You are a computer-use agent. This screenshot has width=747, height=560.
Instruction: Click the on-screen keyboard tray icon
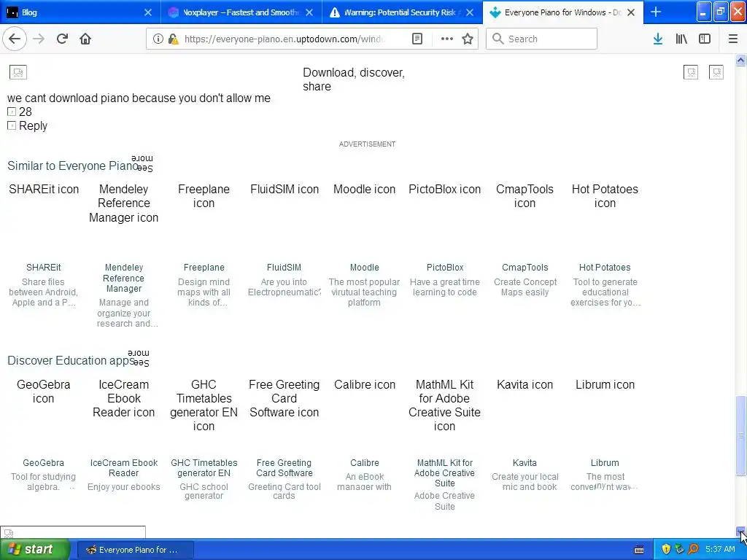point(639,550)
